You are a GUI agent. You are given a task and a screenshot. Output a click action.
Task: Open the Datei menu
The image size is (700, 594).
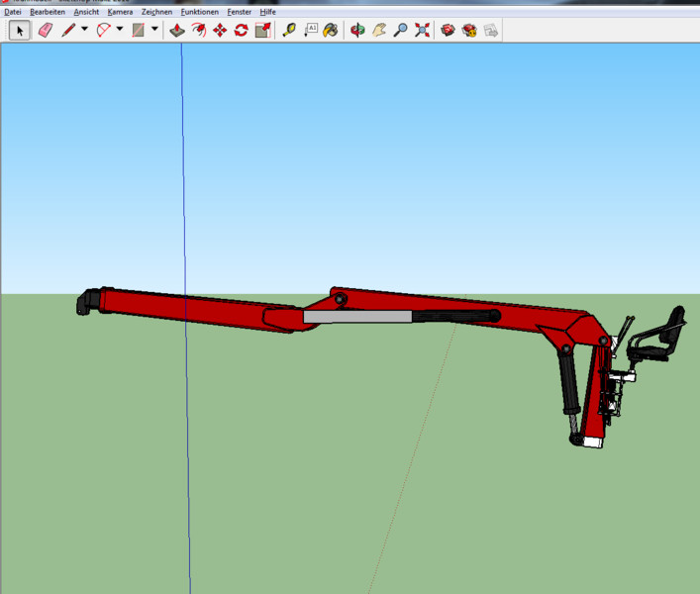tap(13, 12)
